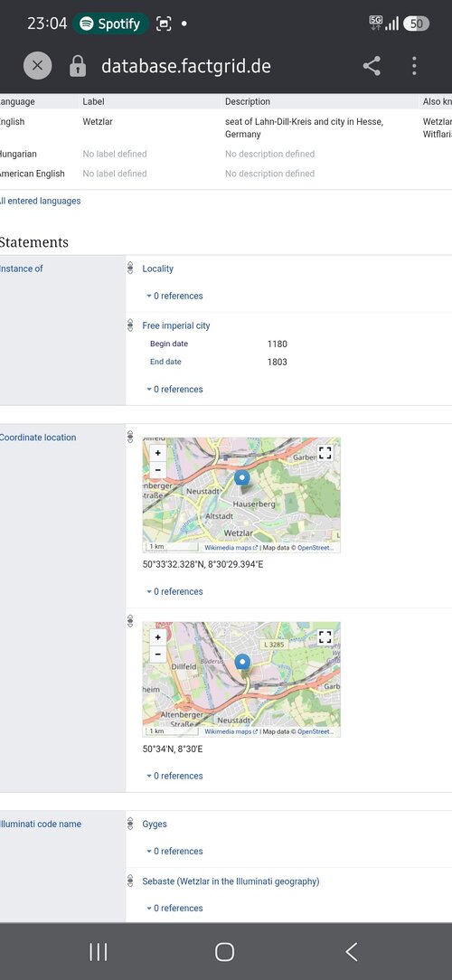The width and height of the screenshot is (452, 980).
Task: Follow the Sebaste Illuminati geography link
Action: click(231, 881)
